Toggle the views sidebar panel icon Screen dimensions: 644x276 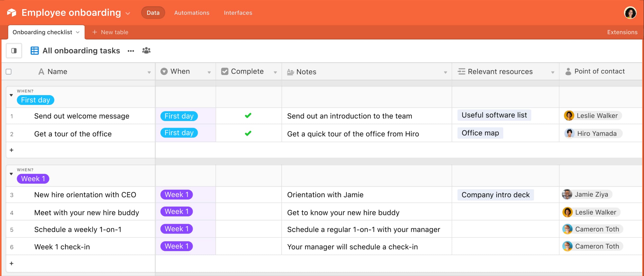tap(14, 51)
